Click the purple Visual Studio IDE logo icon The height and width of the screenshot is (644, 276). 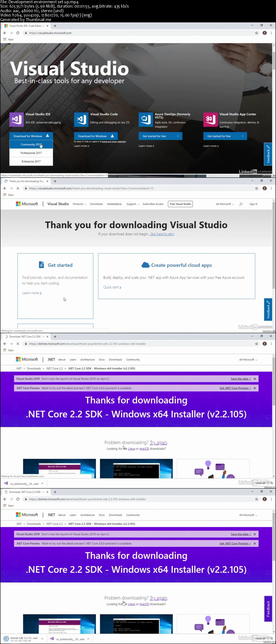coord(16,119)
